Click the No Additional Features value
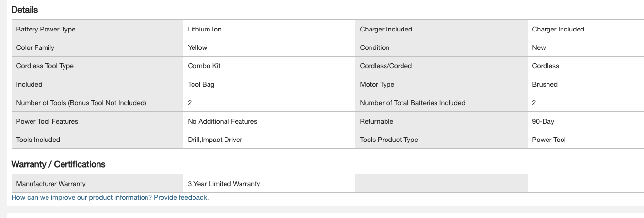Image resolution: width=644 pixels, height=218 pixels. [222, 121]
